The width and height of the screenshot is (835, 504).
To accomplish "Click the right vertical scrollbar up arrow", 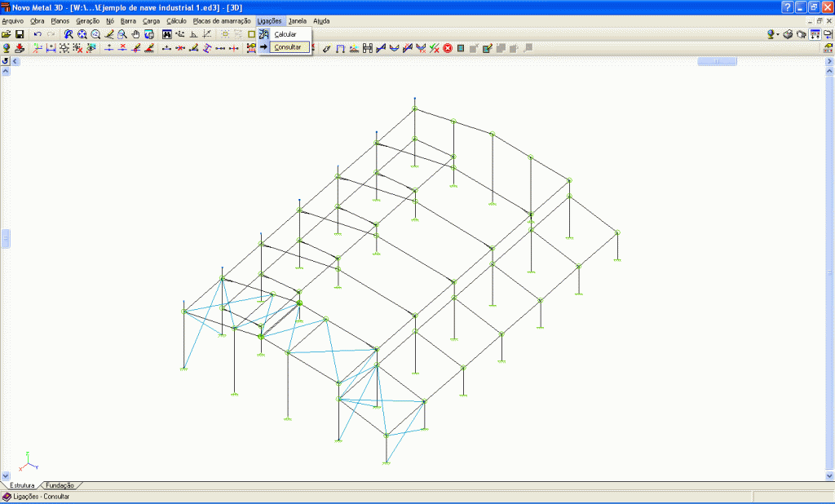I will (x=829, y=71).
